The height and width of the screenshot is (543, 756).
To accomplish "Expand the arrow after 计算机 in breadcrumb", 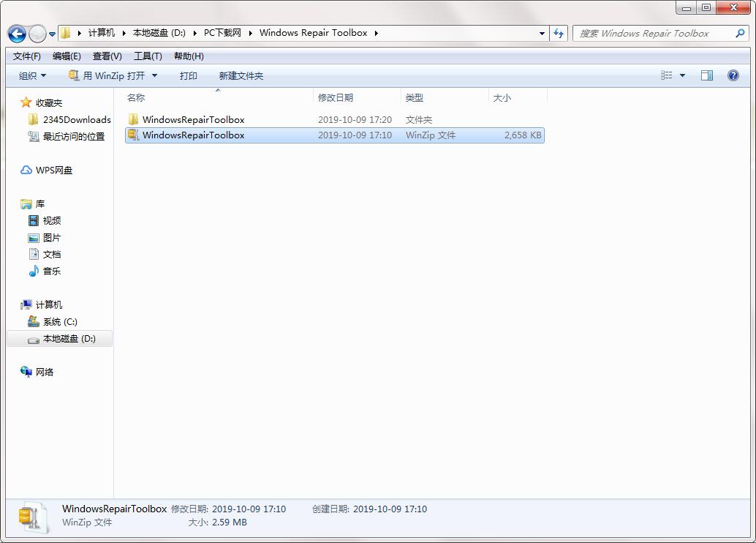I will point(124,34).
